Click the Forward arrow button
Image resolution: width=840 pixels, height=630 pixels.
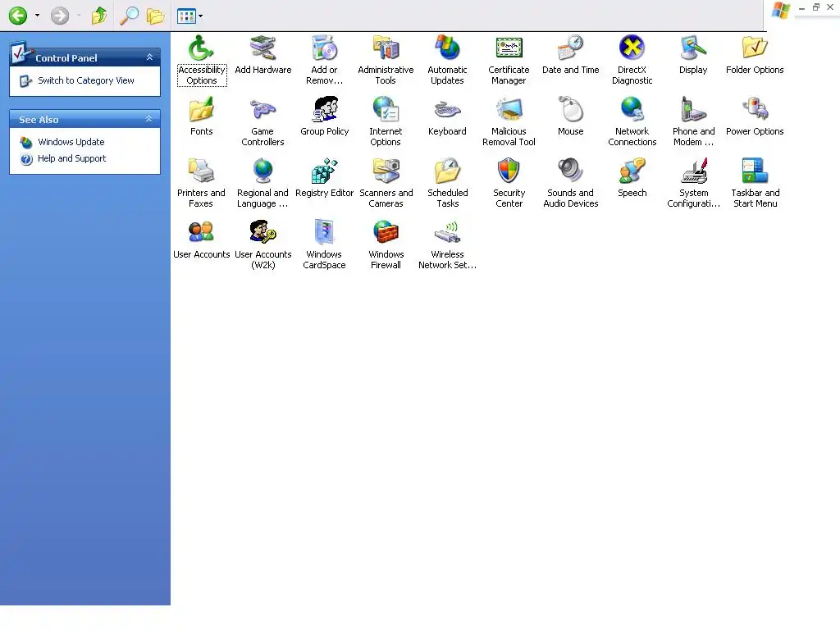click(59, 16)
